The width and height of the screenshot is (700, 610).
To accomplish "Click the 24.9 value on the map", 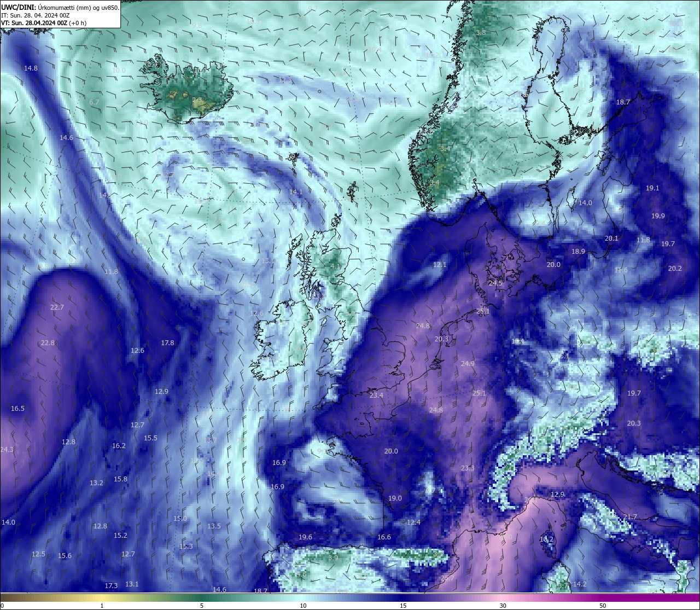I will tap(468, 364).
